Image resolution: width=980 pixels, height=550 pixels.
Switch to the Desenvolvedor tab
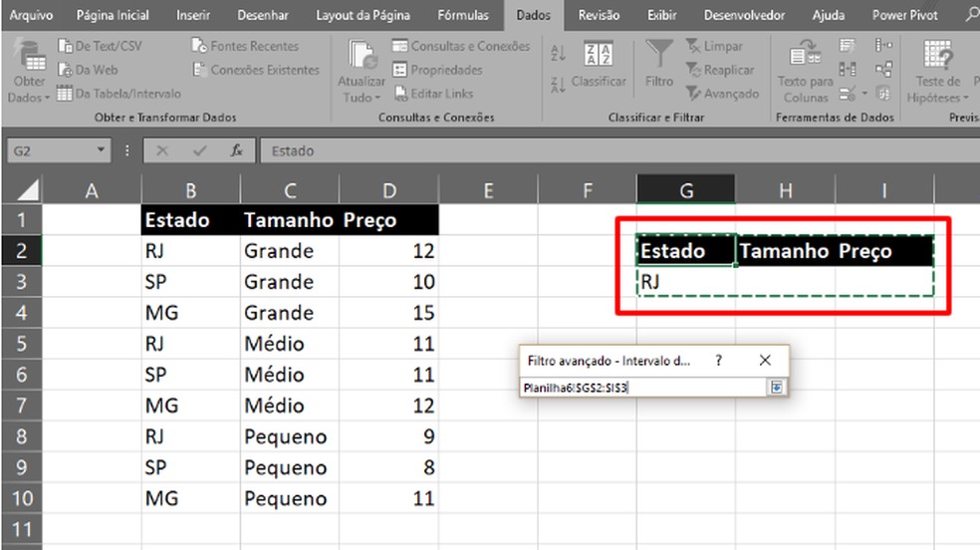coord(744,15)
